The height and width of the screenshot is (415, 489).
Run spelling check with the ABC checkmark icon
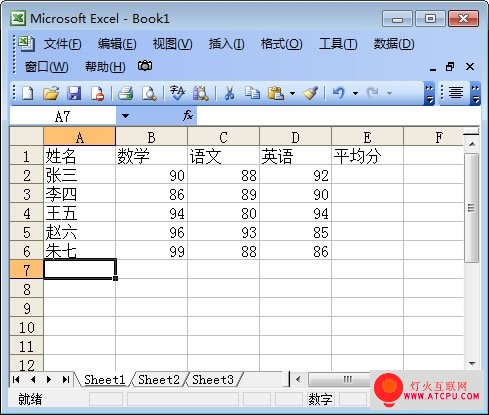tap(177, 93)
